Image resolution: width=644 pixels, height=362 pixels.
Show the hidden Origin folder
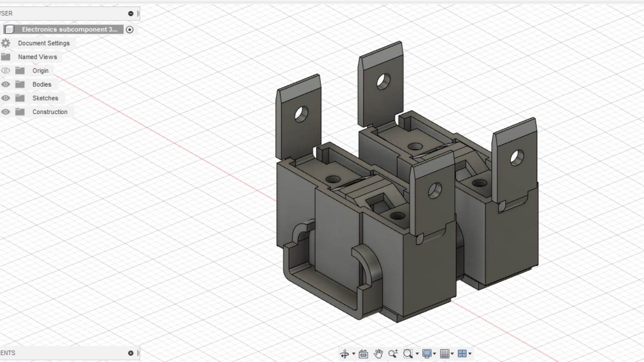click(6, 71)
